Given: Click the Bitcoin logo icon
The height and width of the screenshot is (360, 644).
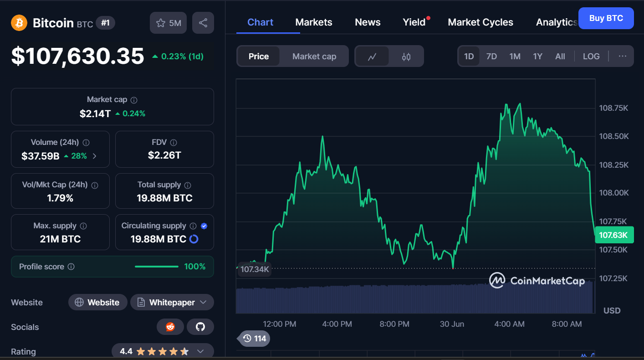Looking at the screenshot, I should 19,23.
